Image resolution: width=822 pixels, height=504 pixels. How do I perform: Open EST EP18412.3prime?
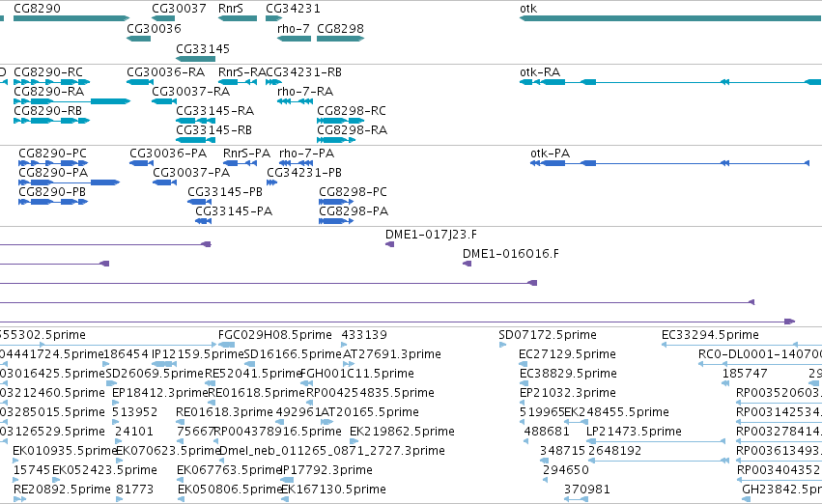tap(160, 393)
